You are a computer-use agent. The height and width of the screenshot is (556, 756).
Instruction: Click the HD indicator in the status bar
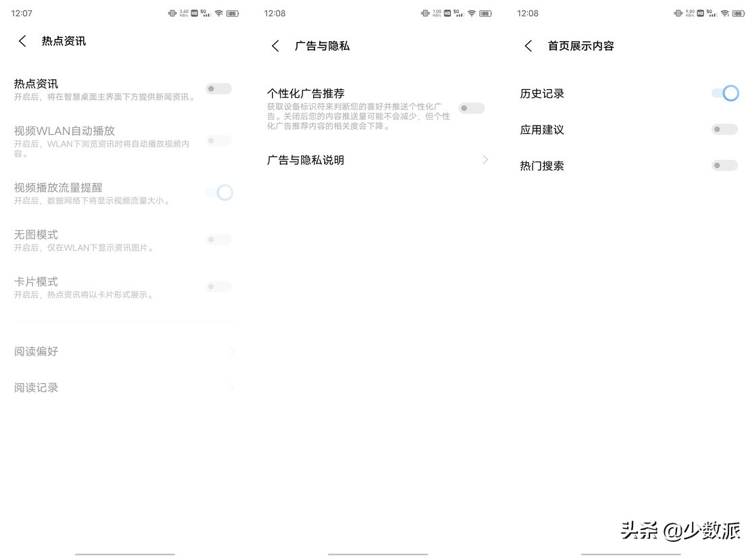(194, 13)
